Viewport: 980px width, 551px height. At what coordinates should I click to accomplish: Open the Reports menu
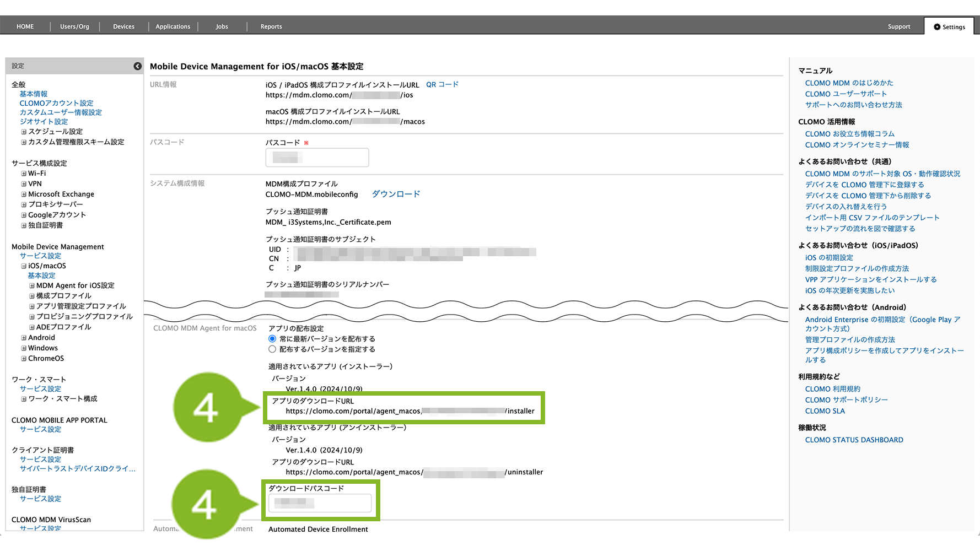pos(271,26)
